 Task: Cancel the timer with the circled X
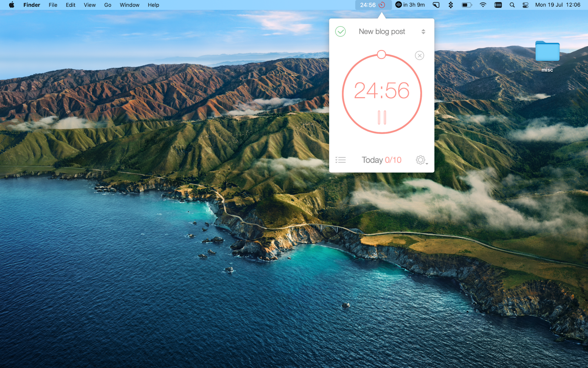[x=419, y=56]
